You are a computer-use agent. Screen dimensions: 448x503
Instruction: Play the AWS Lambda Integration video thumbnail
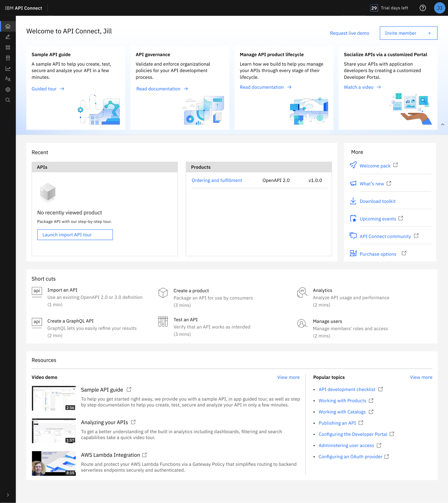[x=54, y=464]
